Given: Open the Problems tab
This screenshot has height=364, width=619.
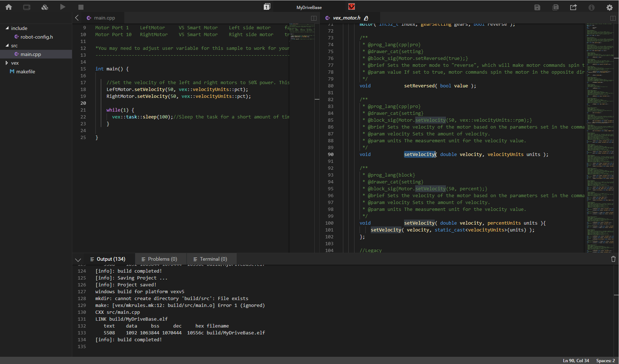Looking at the screenshot, I should pos(160,259).
